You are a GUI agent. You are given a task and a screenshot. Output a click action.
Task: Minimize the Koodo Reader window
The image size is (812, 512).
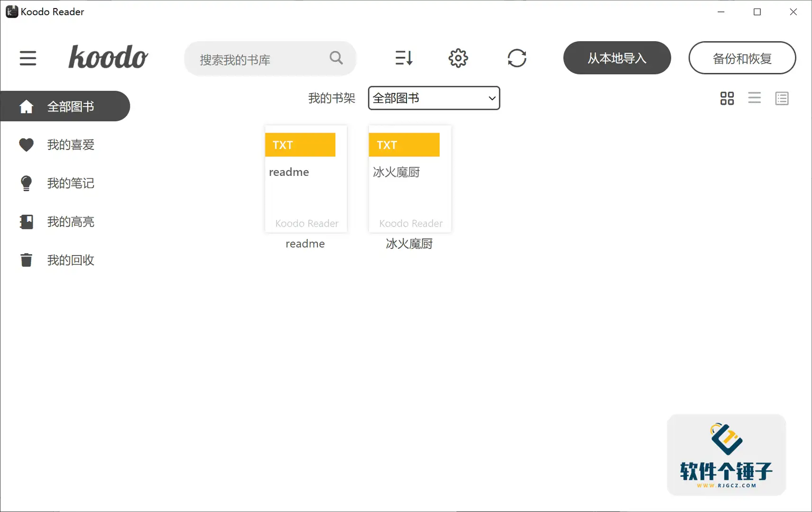721,12
